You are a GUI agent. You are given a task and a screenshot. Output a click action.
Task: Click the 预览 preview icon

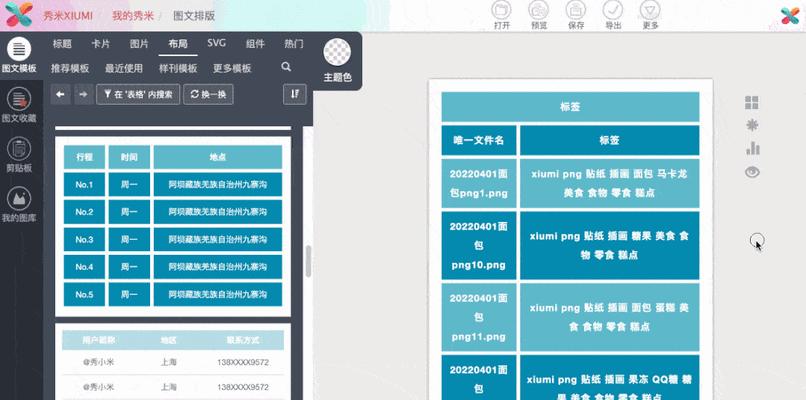tap(539, 10)
